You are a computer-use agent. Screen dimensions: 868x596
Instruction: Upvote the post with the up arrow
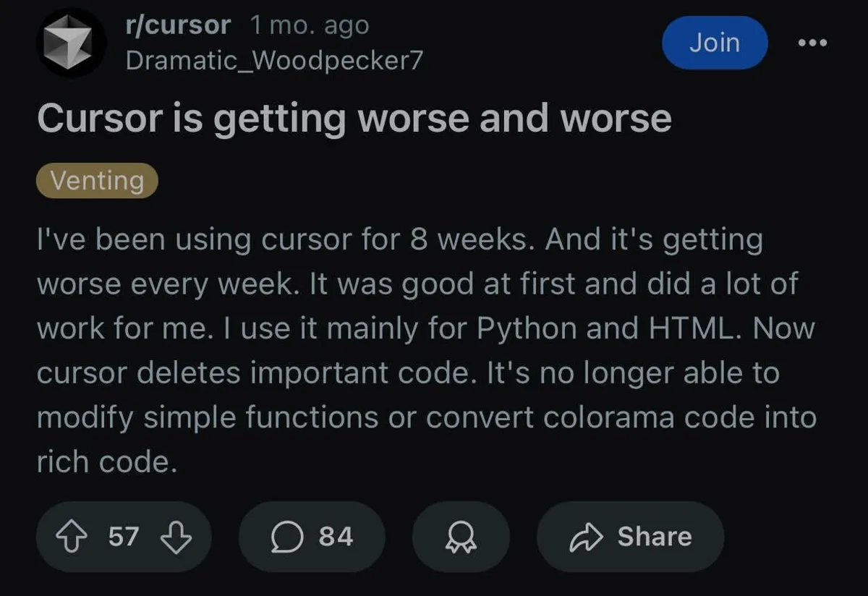tap(72, 537)
